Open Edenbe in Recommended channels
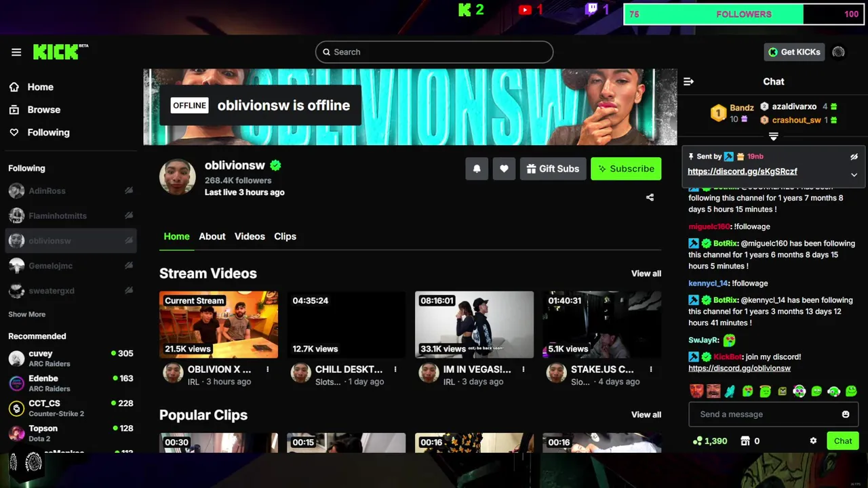The width and height of the screenshot is (868, 488). [x=71, y=383]
